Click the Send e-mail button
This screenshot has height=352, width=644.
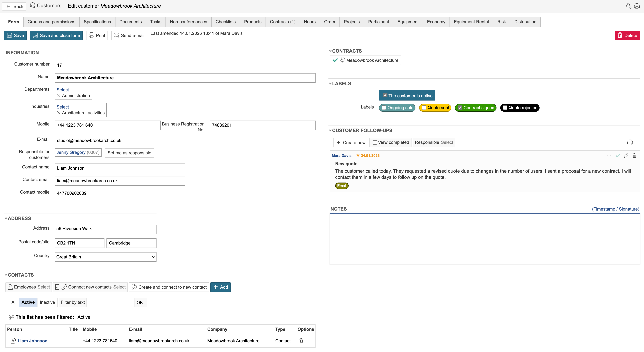click(x=129, y=35)
